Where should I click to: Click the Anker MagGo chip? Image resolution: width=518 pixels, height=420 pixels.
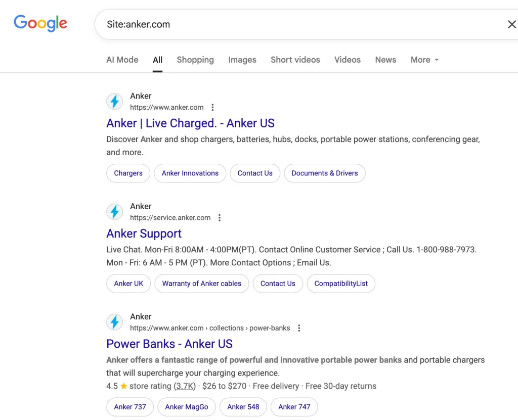point(187,407)
